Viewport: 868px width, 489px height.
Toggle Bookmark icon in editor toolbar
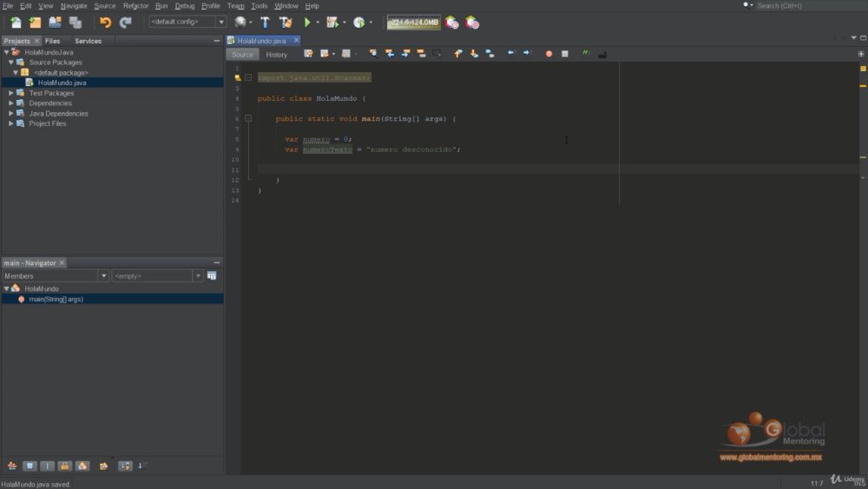490,54
